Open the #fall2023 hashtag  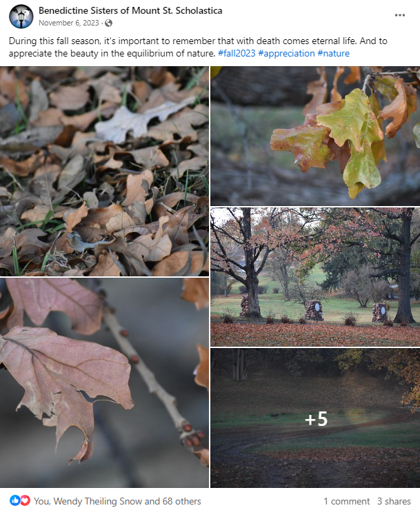(237, 53)
